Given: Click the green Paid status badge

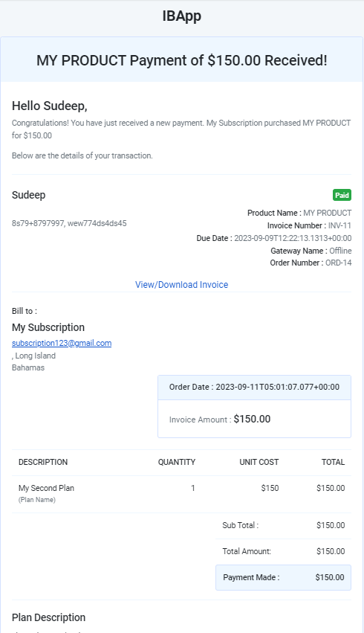Looking at the screenshot, I should 342,195.
